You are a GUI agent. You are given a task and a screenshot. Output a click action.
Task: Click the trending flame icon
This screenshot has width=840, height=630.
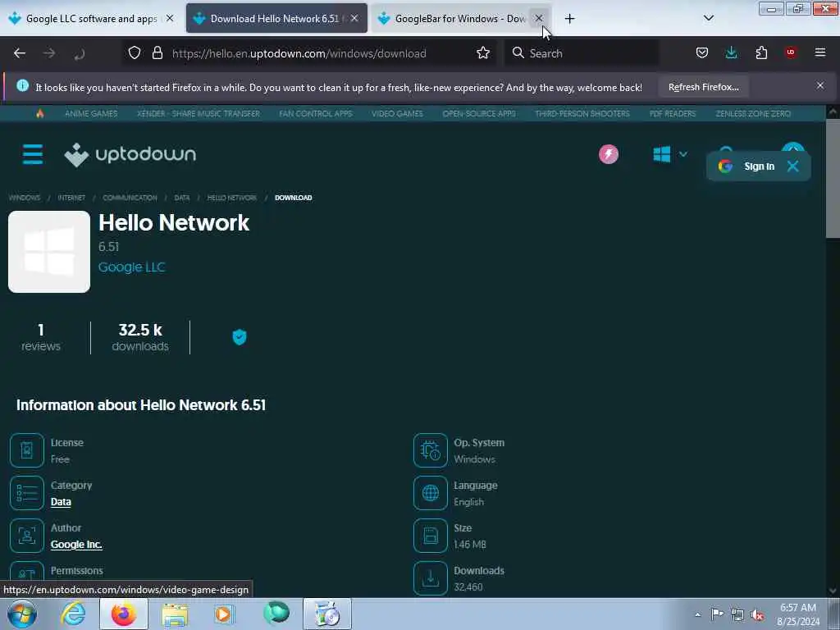click(39, 113)
